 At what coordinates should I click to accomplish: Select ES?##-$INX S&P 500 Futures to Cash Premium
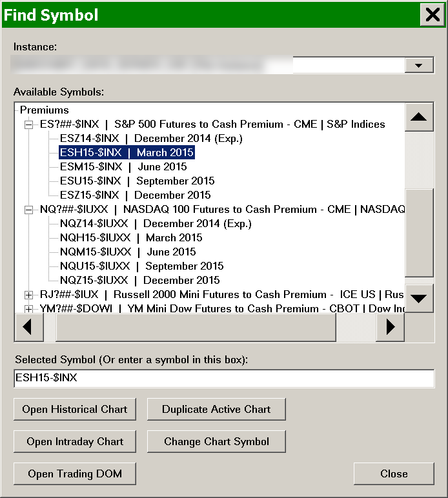pyautogui.click(x=212, y=124)
